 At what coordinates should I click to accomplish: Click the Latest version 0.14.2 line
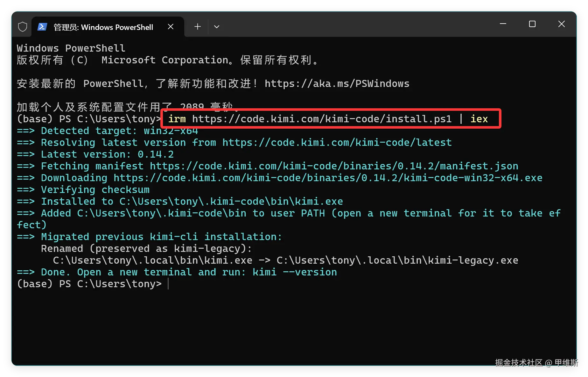[x=95, y=154]
